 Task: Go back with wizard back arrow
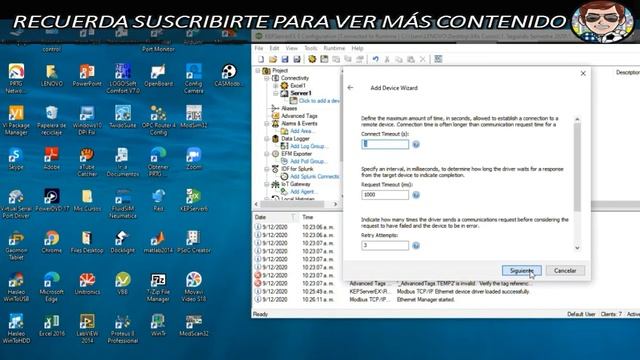tap(350, 88)
